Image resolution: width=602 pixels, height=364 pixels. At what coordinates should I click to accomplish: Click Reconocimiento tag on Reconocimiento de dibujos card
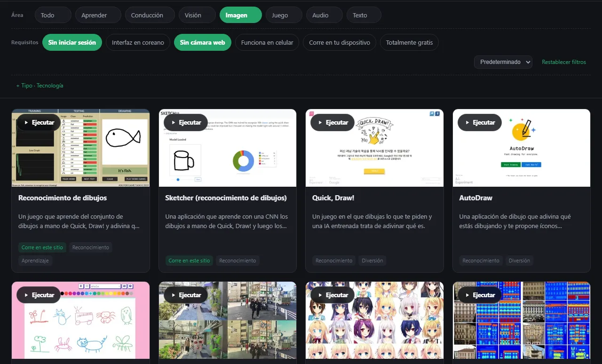click(x=91, y=247)
